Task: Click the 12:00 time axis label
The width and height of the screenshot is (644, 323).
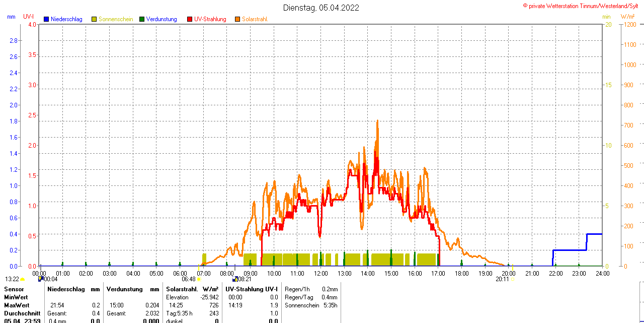Action: pos(320,274)
